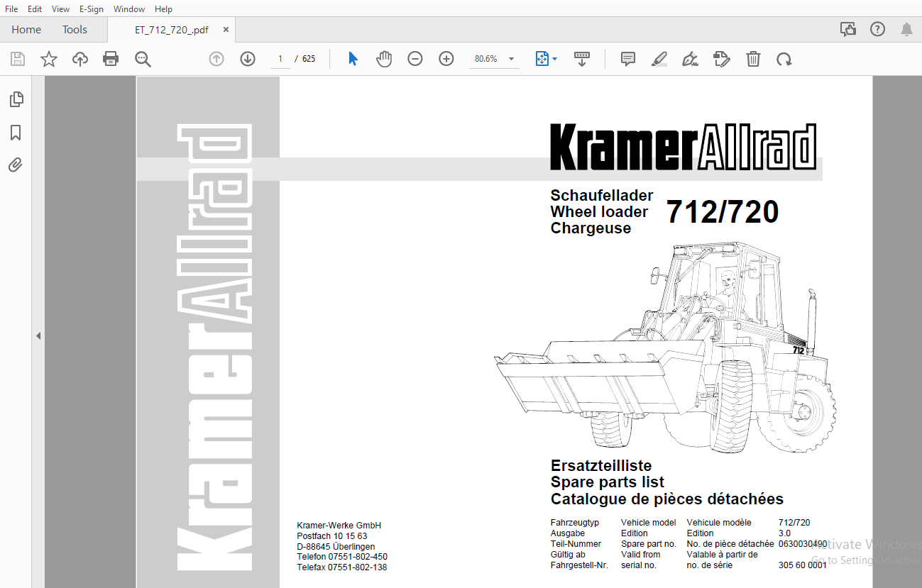Open the Sign document pen icon
Screen dimensions: 922x588
[x=690, y=59]
